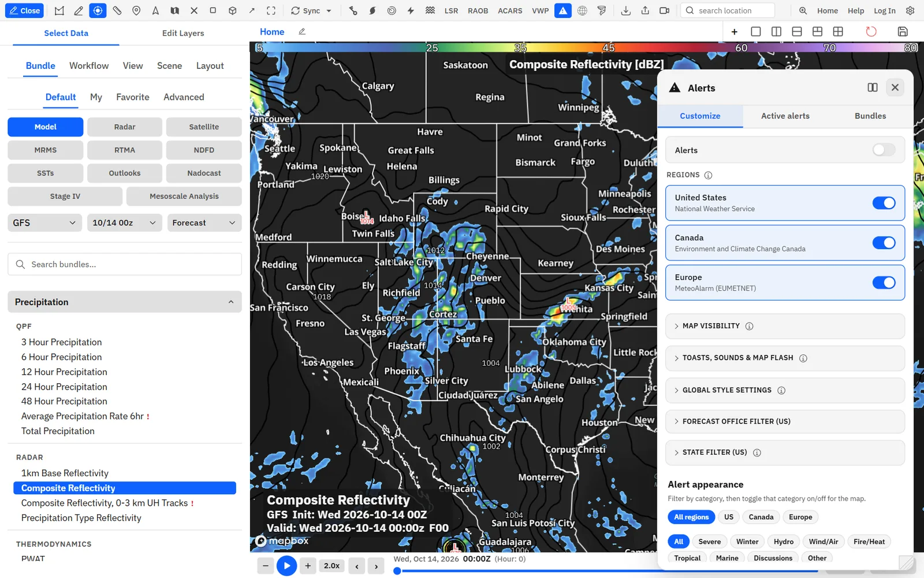Open settings gear icon at top right
The height and width of the screenshot is (578, 924).
[910, 10]
